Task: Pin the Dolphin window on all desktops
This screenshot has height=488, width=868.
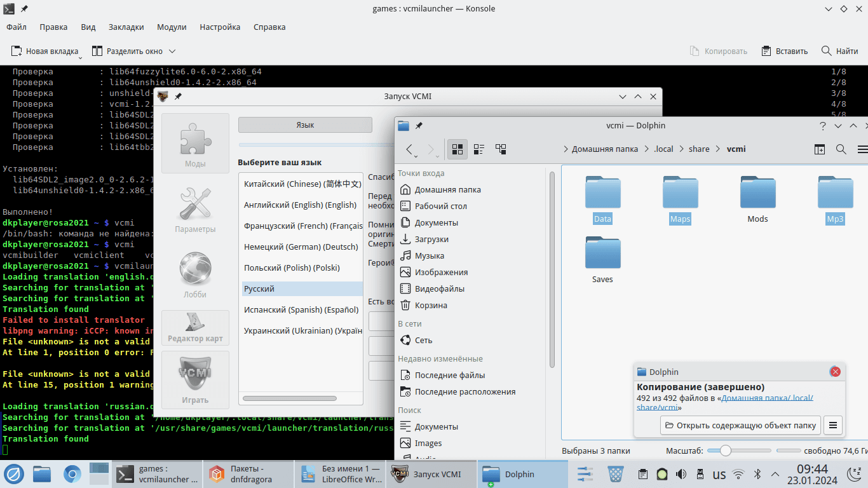Action: tap(418, 126)
